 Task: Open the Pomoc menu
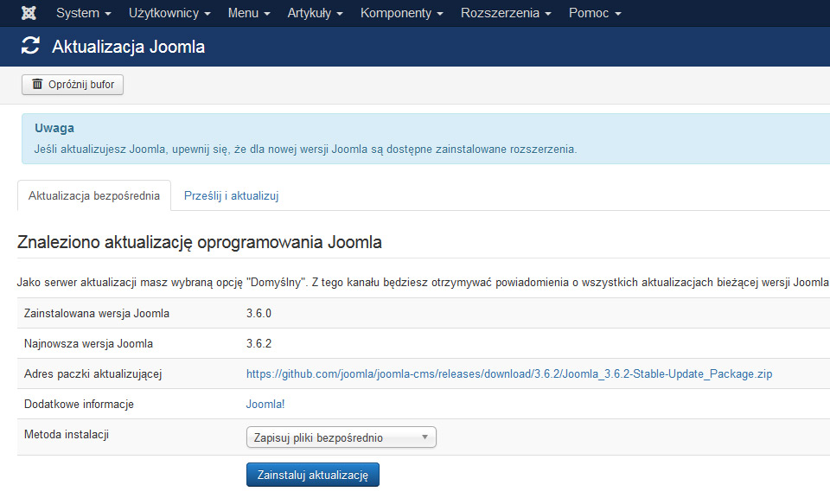595,13
